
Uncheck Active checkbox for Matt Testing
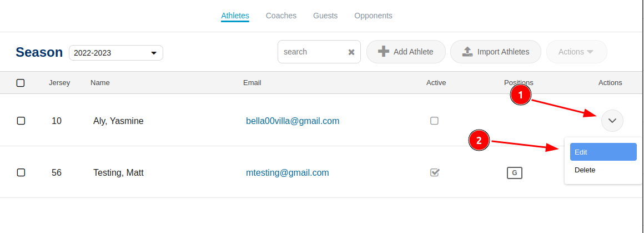pyautogui.click(x=435, y=172)
